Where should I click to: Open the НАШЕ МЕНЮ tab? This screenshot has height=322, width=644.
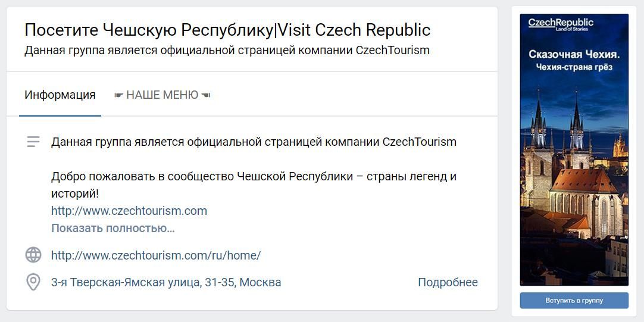(162, 95)
